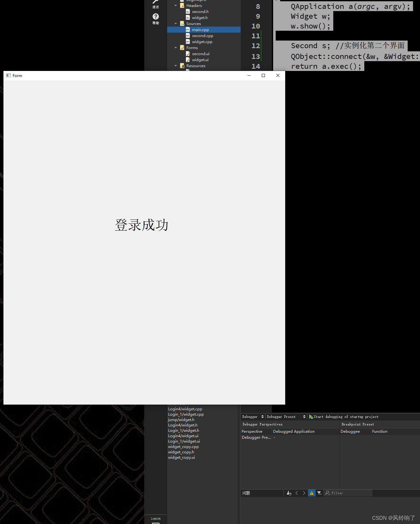420x524 pixels.
Task: Click second.ui file type icon
Action: click(188, 54)
